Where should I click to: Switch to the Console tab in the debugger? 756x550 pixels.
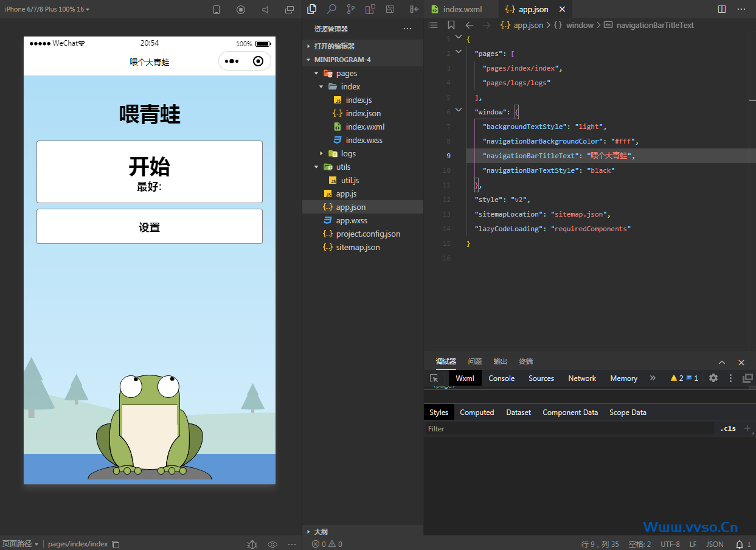point(501,378)
